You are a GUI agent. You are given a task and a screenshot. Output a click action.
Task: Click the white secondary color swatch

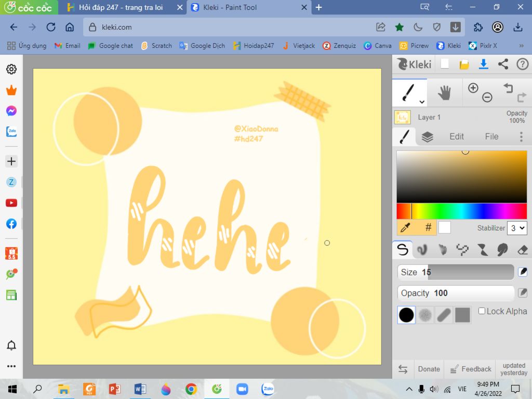(x=445, y=228)
